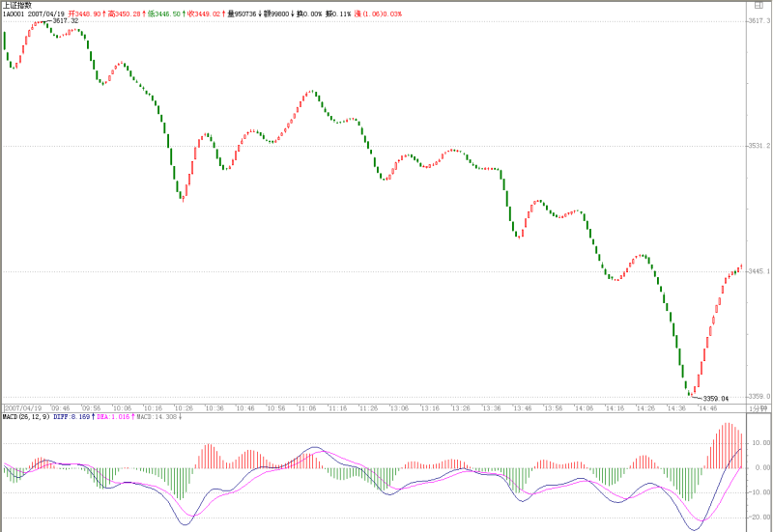Click the window icon in top-right corner
The image size is (773, 532).
(759, 6)
